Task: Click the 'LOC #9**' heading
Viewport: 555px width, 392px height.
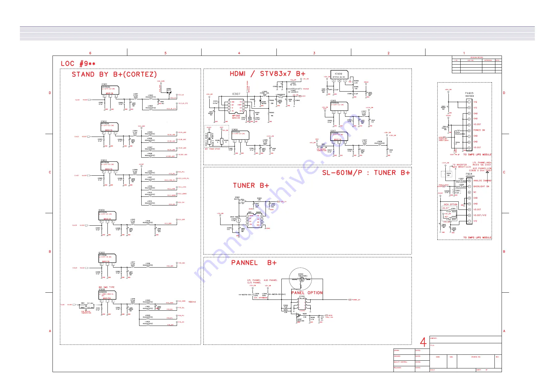Action: (x=78, y=64)
